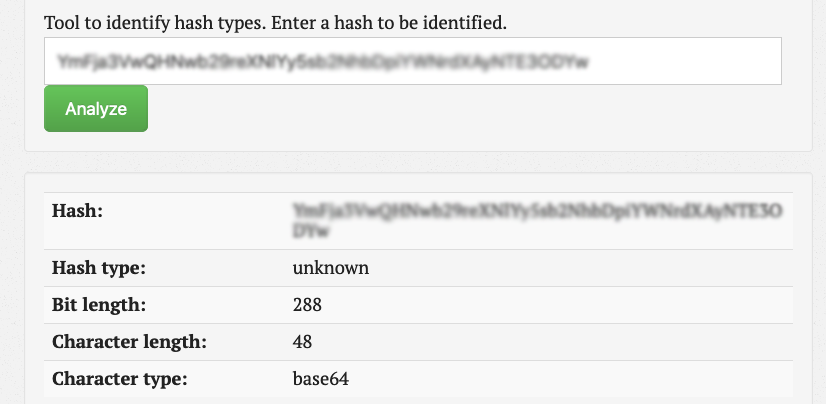The height and width of the screenshot is (404, 826).
Task: Click blurred hash text inside the input box
Action: tap(322, 62)
